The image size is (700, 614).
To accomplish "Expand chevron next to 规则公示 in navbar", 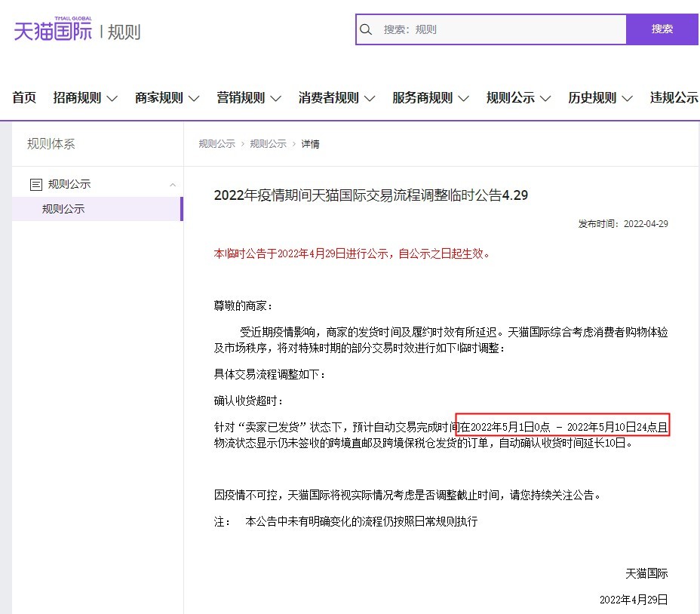I will (545, 98).
